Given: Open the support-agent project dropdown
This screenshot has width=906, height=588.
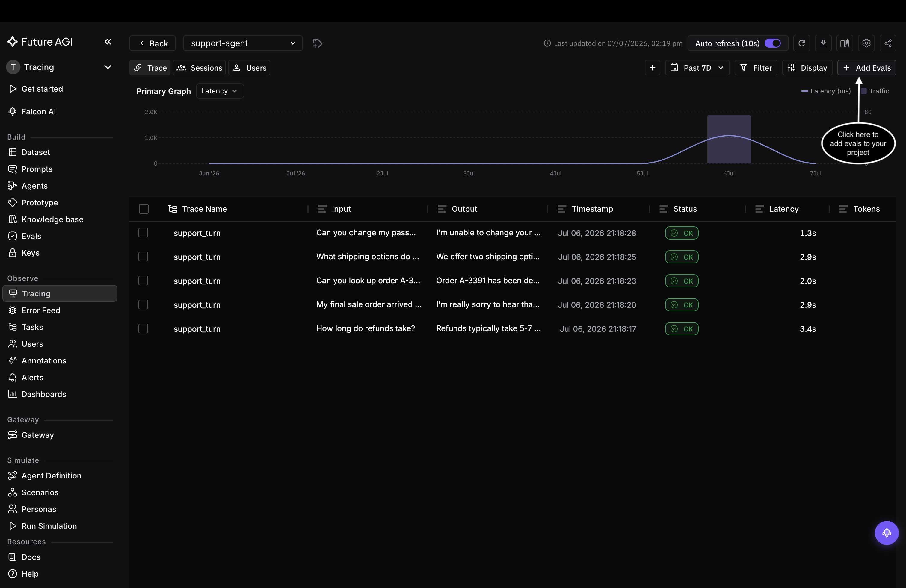Looking at the screenshot, I should click(x=242, y=43).
